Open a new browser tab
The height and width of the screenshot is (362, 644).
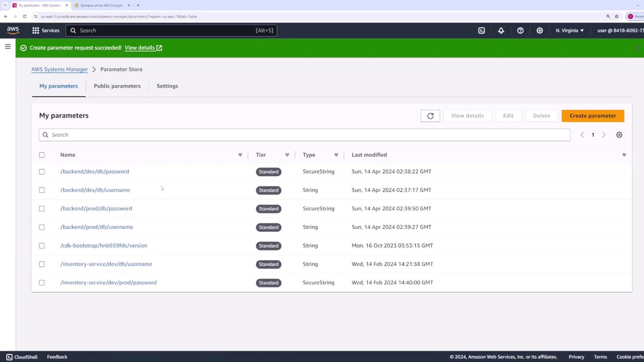click(x=138, y=5)
